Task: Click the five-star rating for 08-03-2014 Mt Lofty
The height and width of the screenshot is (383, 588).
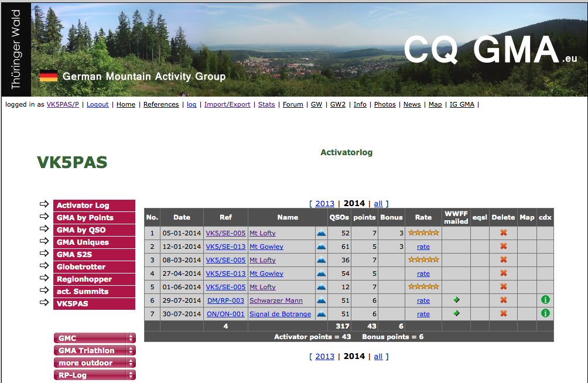Action: (x=423, y=260)
